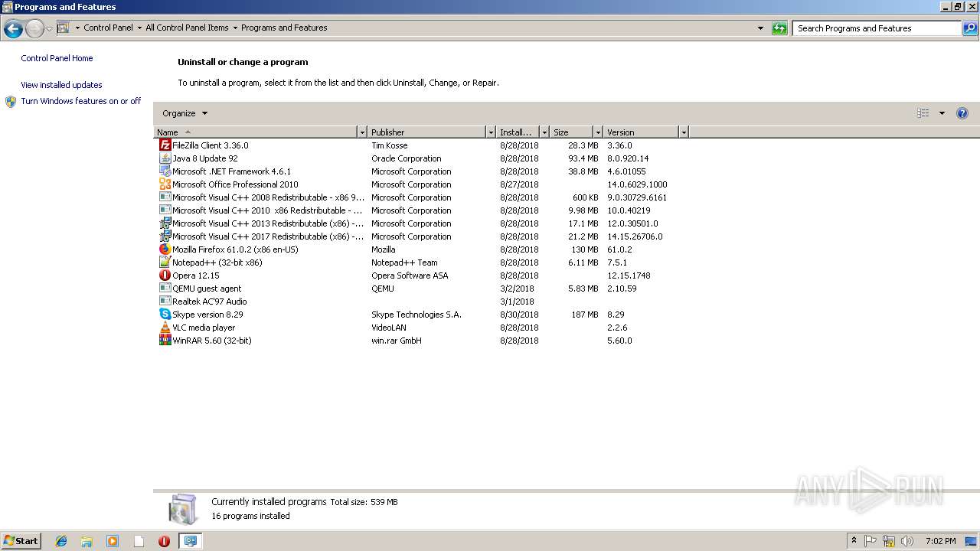Click the Microsoft Office Professional 2010 icon
Screen dimensions: 980x551
pos(165,184)
